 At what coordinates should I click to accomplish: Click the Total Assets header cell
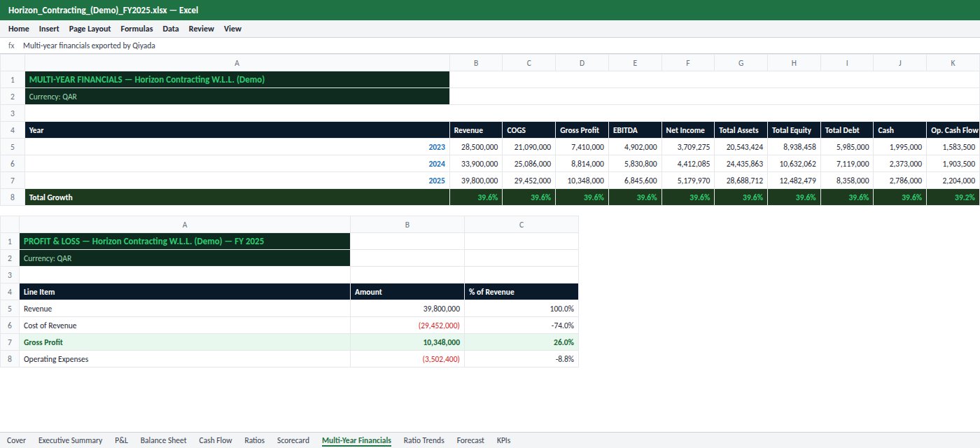[x=741, y=130]
